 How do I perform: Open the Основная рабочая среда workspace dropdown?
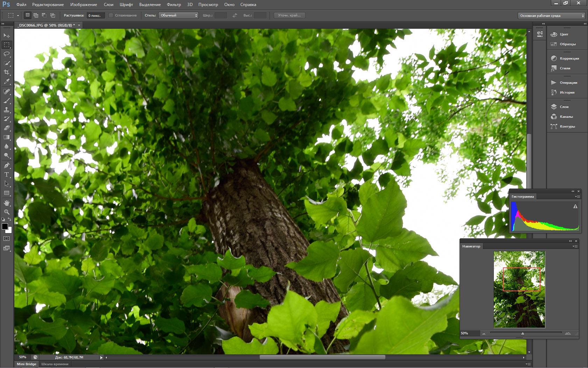pos(551,15)
